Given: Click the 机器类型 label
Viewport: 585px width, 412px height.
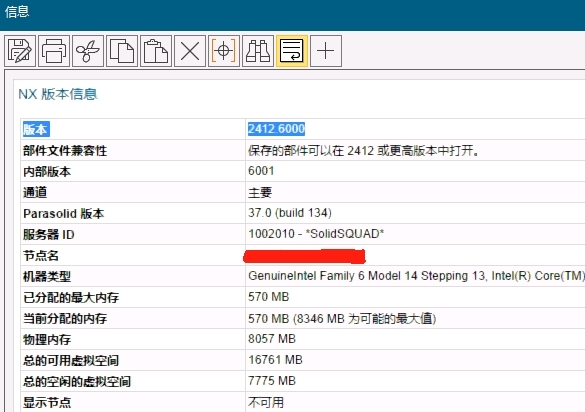Looking at the screenshot, I should point(47,277).
